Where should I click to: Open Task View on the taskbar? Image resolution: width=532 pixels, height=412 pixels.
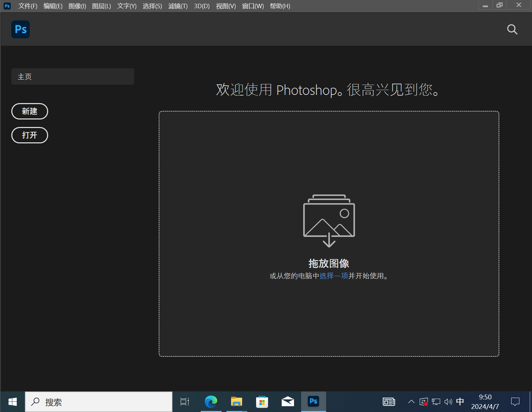click(x=185, y=402)
